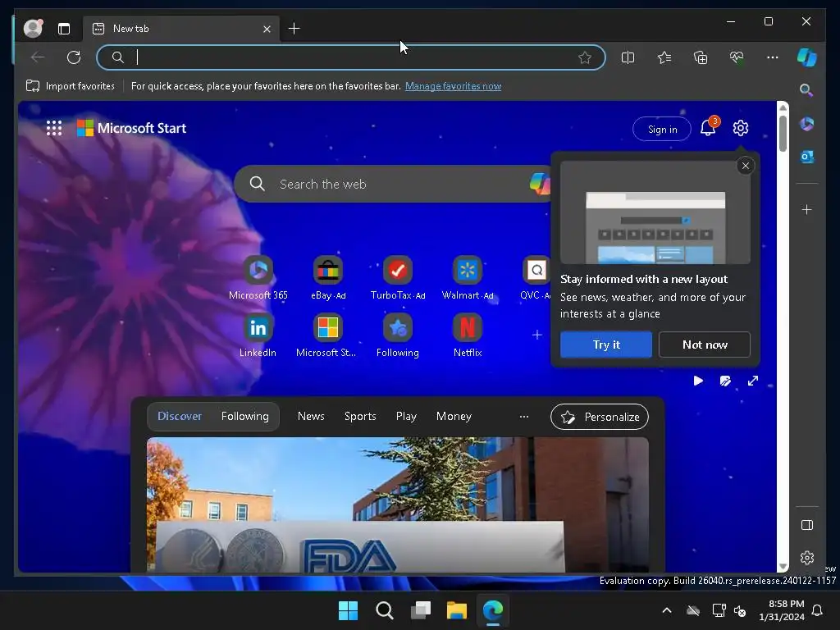Go back using the back arrow
The height and width of the screenshot is (630, 840).
[x=38, y=57]
